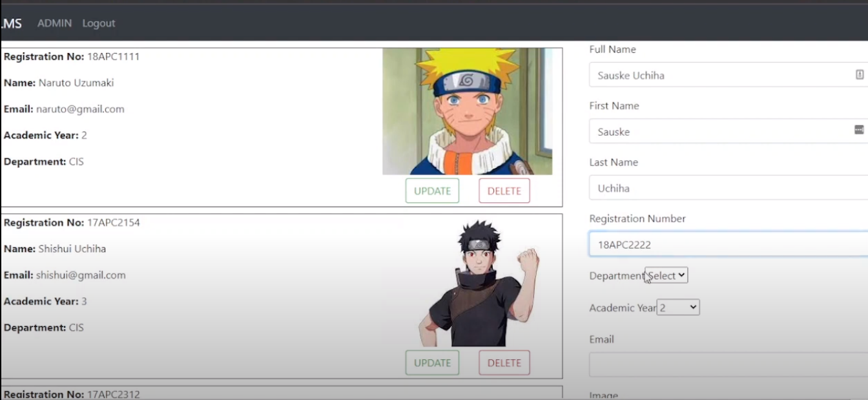Click Shishui's Academic Year value 3
This screenshot has height=400, width=868.
84,301
